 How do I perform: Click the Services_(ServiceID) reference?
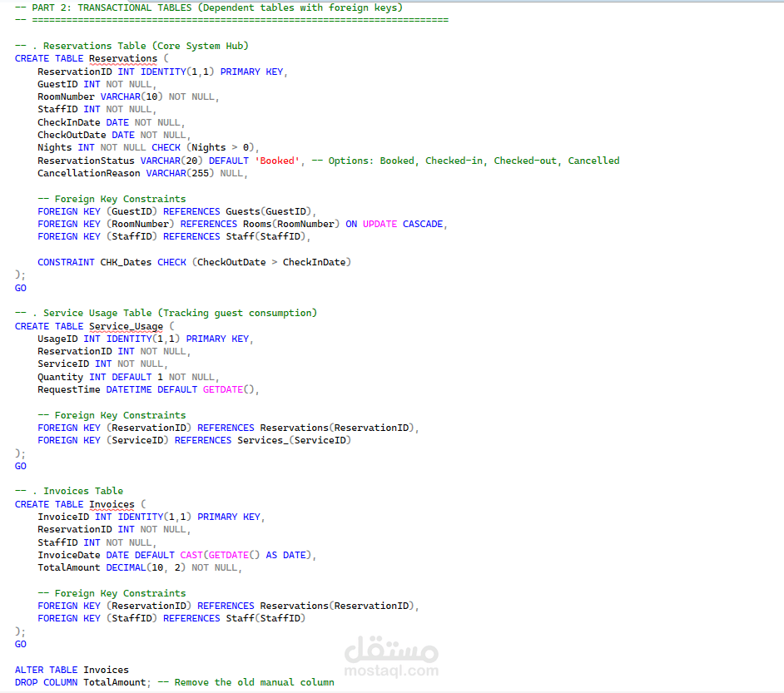pos(294,440)
